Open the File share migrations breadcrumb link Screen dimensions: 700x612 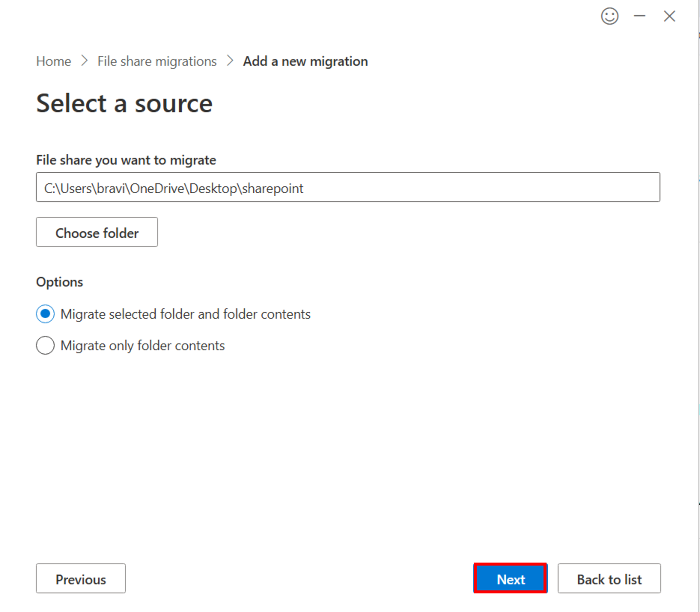(x=157, y=61)
